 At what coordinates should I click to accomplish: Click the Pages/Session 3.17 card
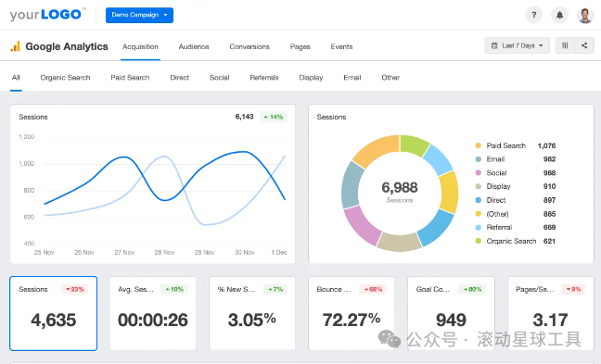click(x=551, y=313)
